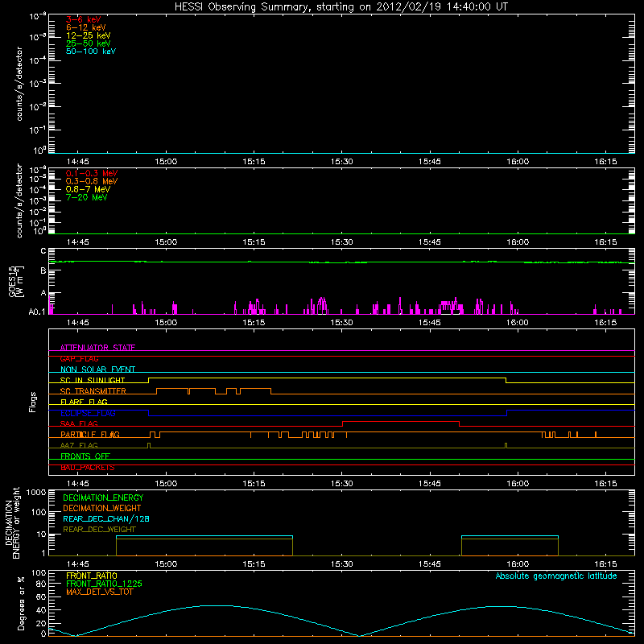The image size is (644, 644).
Task: Click the GAP_FLAG label
Action: point(79,358)
